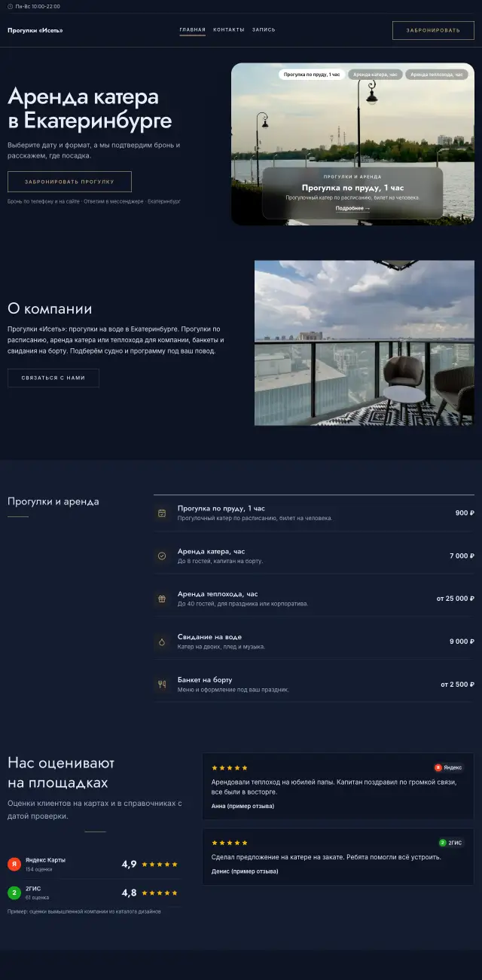Click the 154 оценки count text
The width and height of the screenshot is (482, 980).
39,869
